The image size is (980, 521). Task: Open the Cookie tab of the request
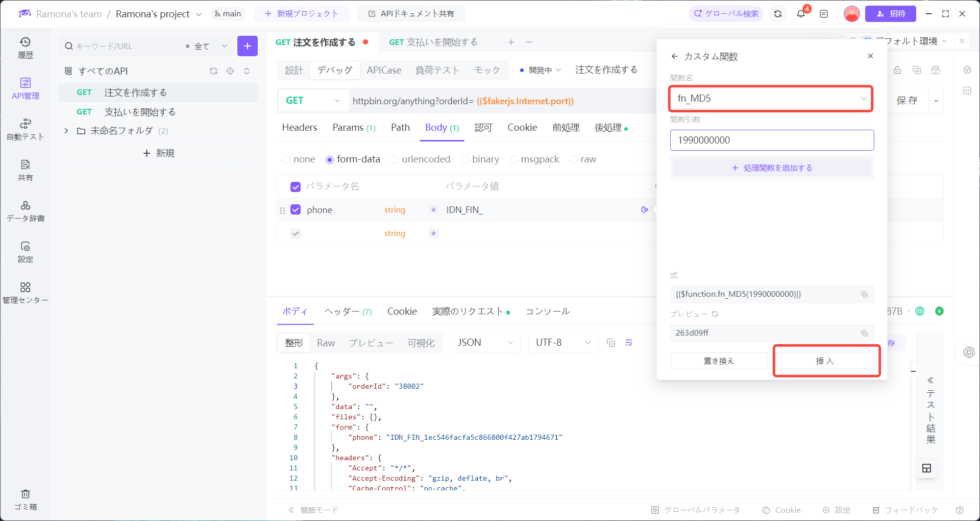pos(522,128)
